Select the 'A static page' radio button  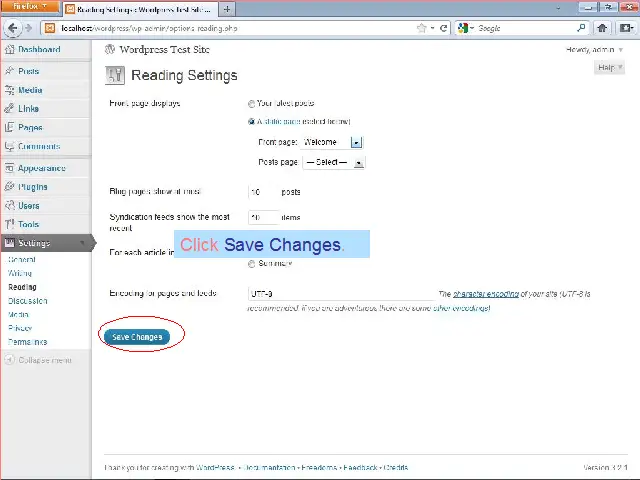click(x=251, y=122)
